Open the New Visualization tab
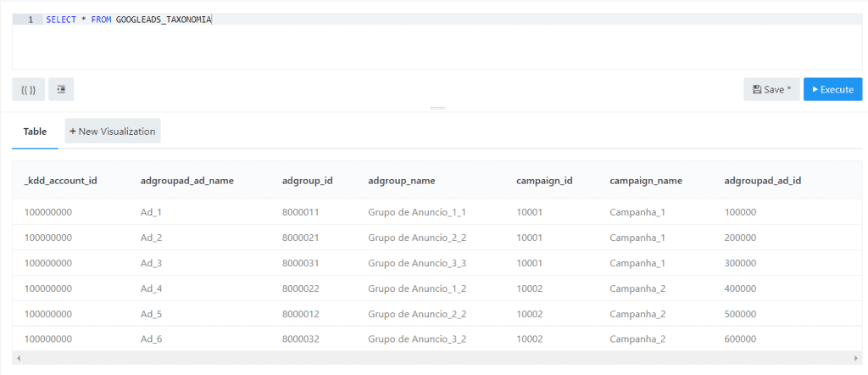The image size is (868, 375). [x=113, y=132]
